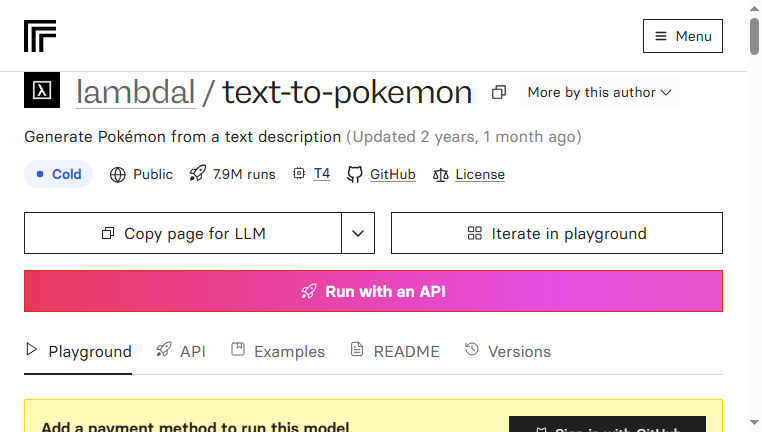Image resolution: width=762 pixels, height=432 pixels.
Task: Click scrollbar up arrow
Action: coord(754,8)
